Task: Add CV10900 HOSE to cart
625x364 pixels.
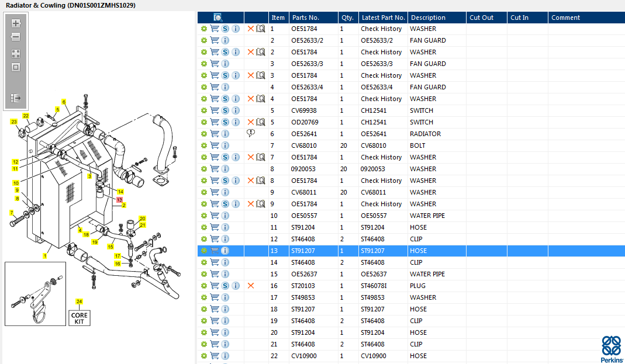Action: (x=215, y=356)
